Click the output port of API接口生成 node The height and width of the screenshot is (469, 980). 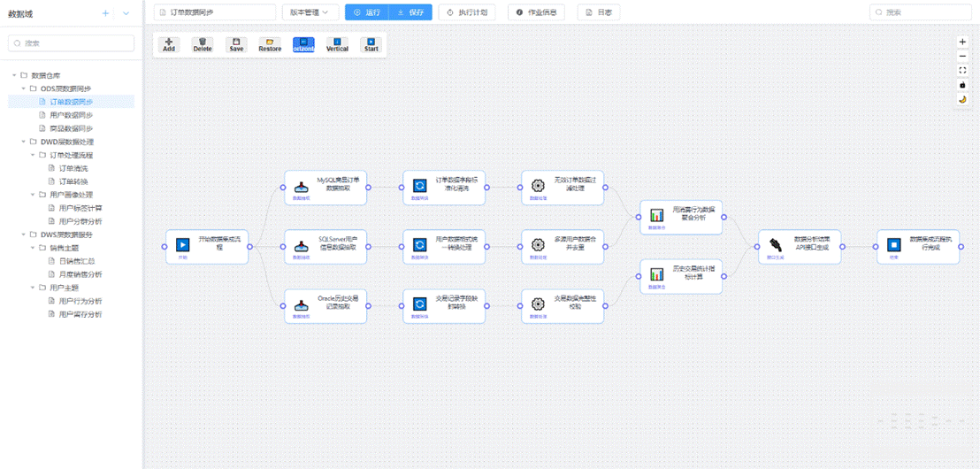(x=843, y=247)
